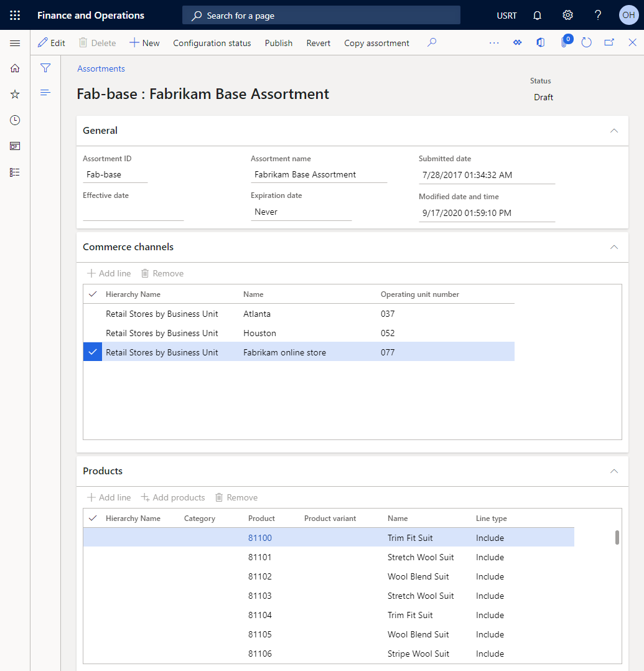Image resolution: width=644 pixels, height=671 pixels.
Task: Open the app launcher waffle menu
Action: tap(15, 16)
